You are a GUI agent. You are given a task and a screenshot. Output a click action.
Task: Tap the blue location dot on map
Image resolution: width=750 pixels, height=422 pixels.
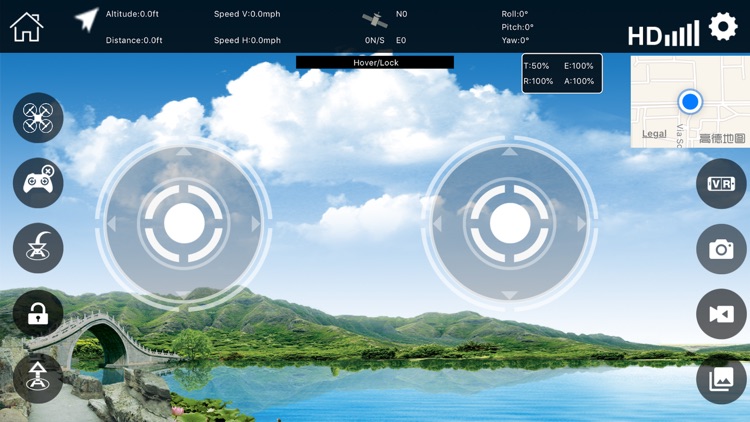(x=690, y=101)
